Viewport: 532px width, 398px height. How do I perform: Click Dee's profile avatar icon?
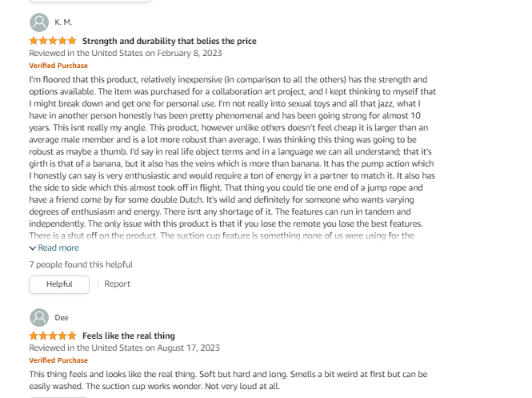point(38,317)
